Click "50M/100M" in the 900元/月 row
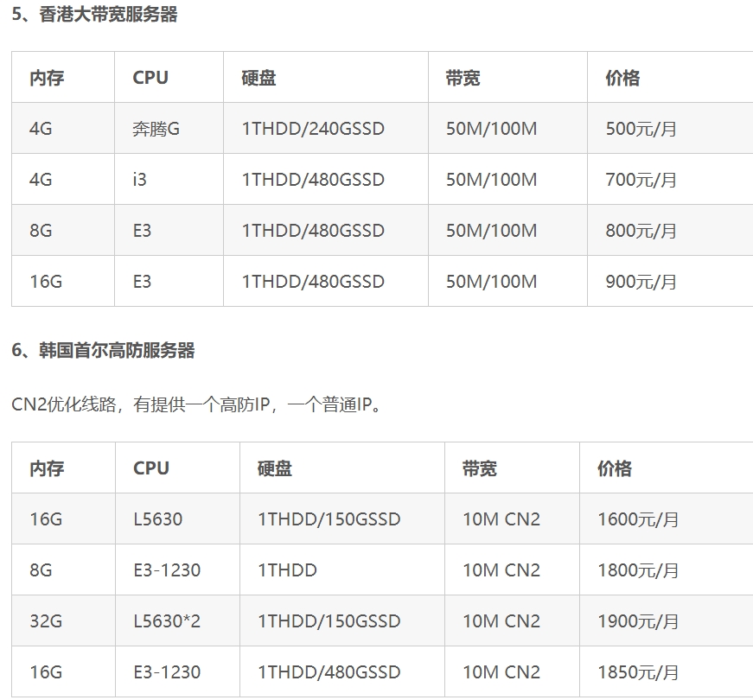This screenshot has width=753, height=700. (491, 282)
